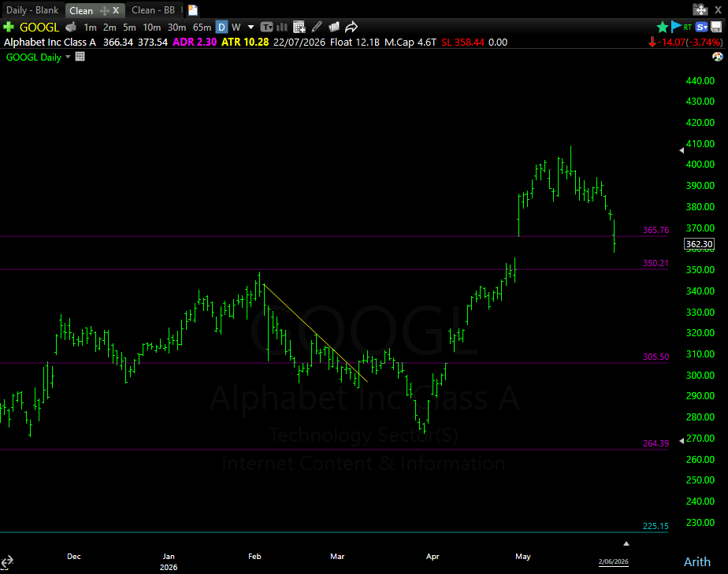Click the move handle on Clean tab
The width and height of the screenshot is (728, 574).
(x=104, y=10)
